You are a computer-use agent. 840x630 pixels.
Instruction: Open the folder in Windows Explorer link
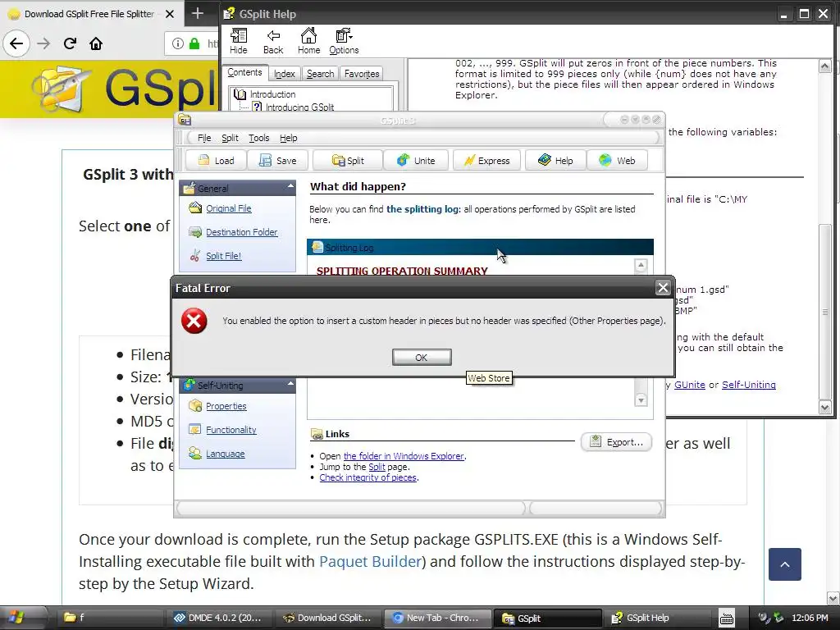click(404, 456)
